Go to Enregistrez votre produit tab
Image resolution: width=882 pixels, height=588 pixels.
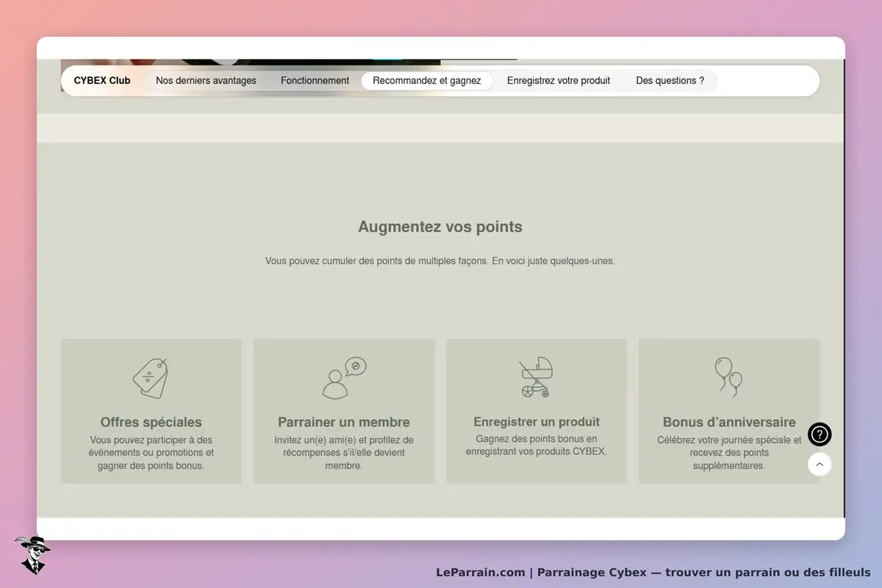point(559,81)
